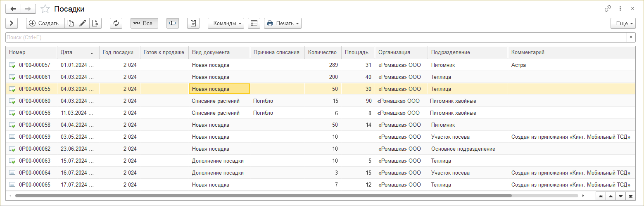Viewport: 644px width, 206px height.
Task: Jump to the first row with the top arrow
Action: pyautogui.click(x=600, y=196)
